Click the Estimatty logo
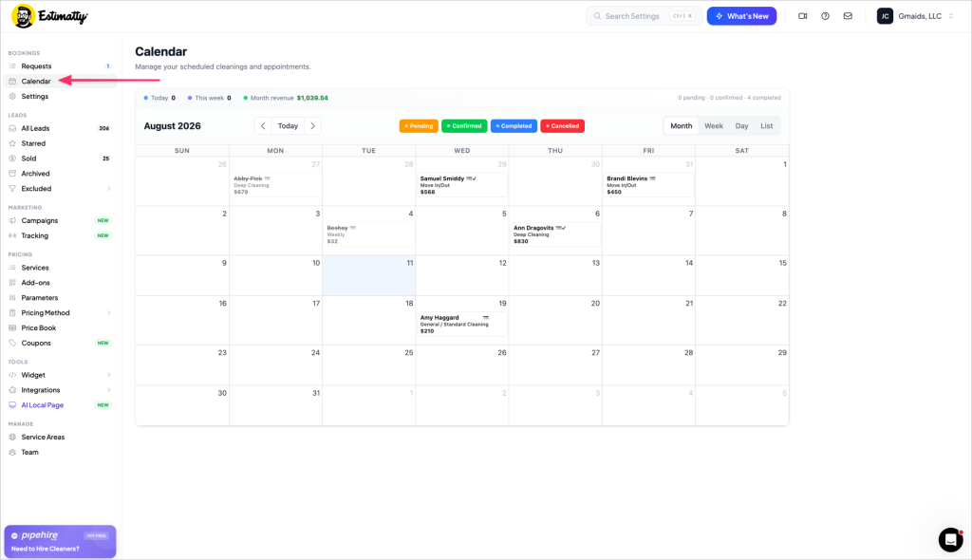This screenshot has width=972, height=560. (x=49, y=16)
